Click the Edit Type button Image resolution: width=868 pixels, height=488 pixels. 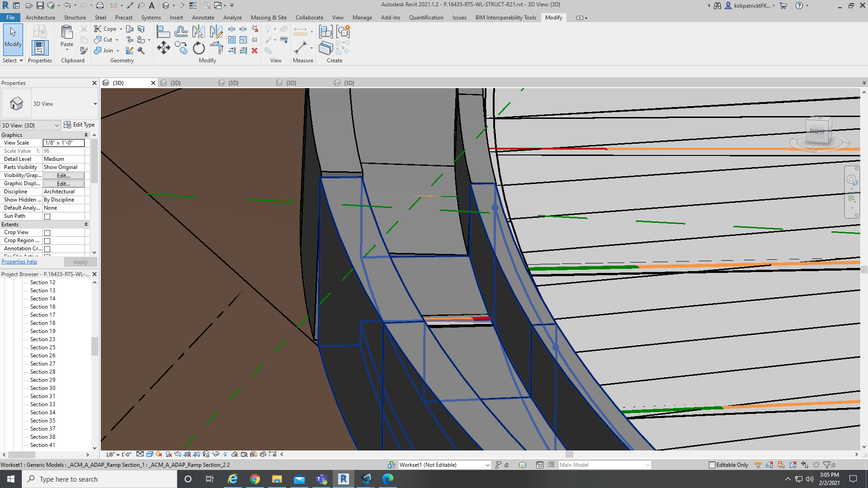point(80,125)
